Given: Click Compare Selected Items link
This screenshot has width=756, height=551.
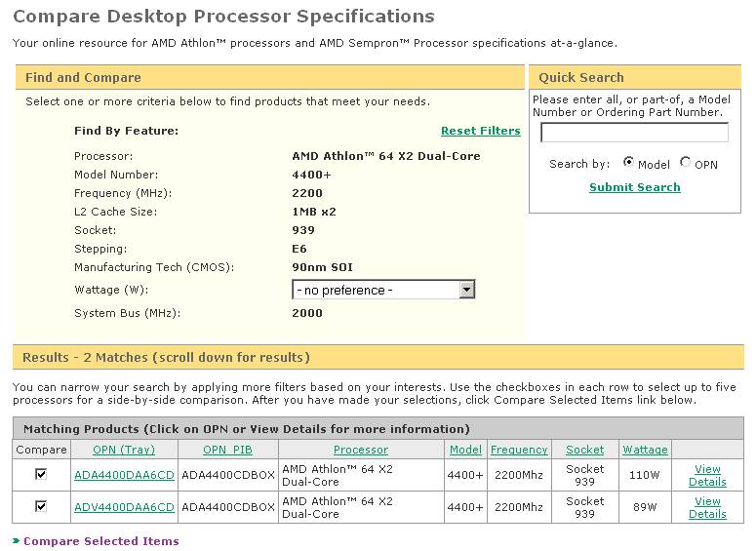Looking at the screenshot, I should tap(100, 541).
